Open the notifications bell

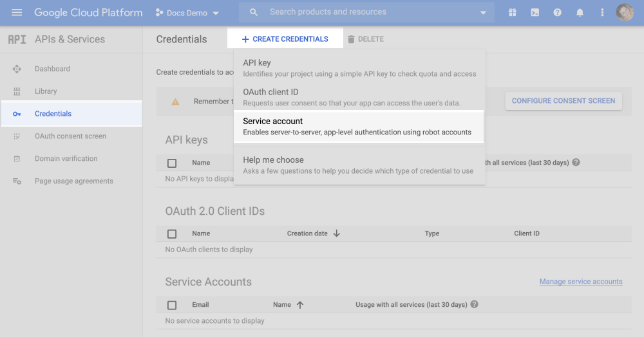tap(580, 12)
